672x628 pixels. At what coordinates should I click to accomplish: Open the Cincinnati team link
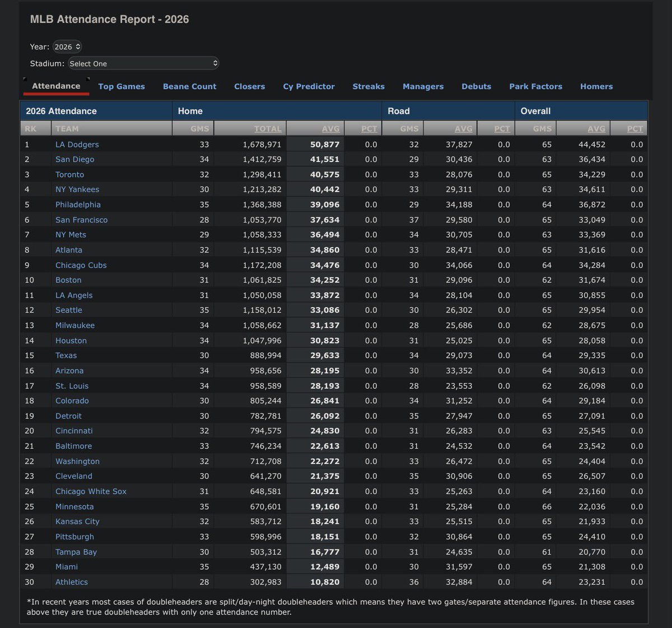click(x=74, y=431)
